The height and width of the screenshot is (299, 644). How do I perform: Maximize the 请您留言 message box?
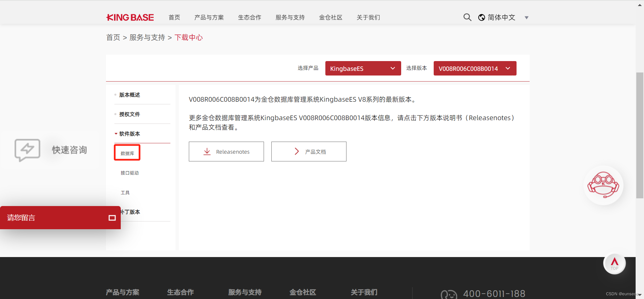click(112, 218)
